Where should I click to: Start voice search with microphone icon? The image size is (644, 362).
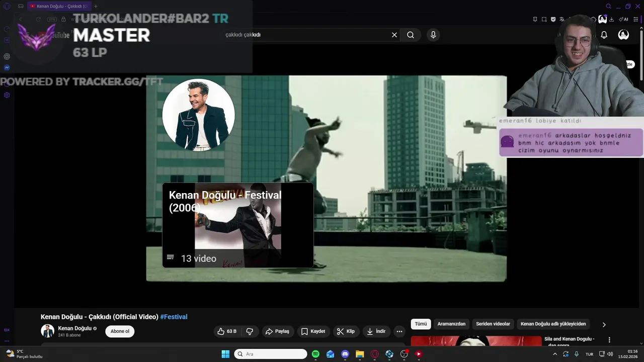[433, 35]
